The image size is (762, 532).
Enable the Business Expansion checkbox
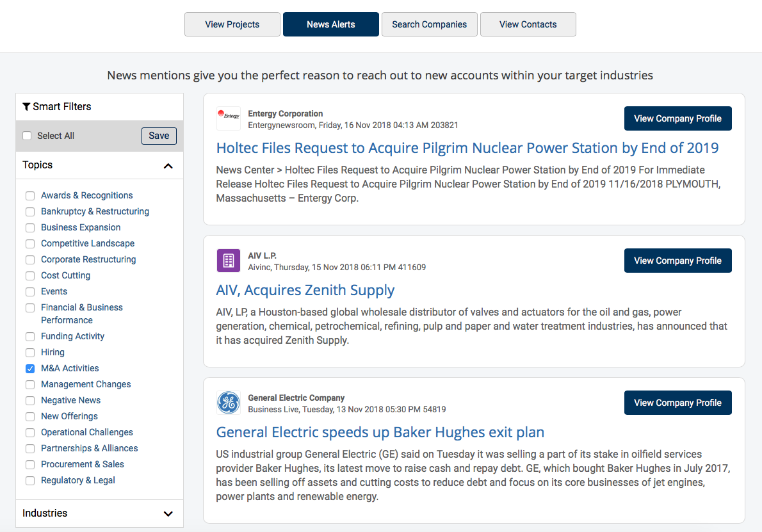click(30, 228)
